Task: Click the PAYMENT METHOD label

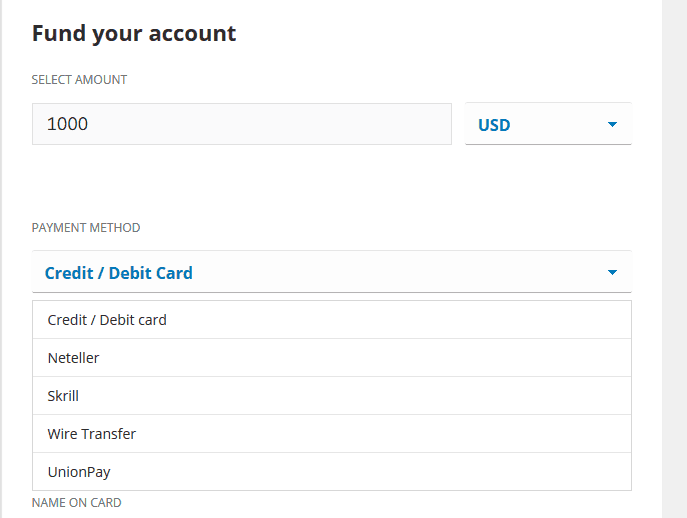Action: [86, 228]
